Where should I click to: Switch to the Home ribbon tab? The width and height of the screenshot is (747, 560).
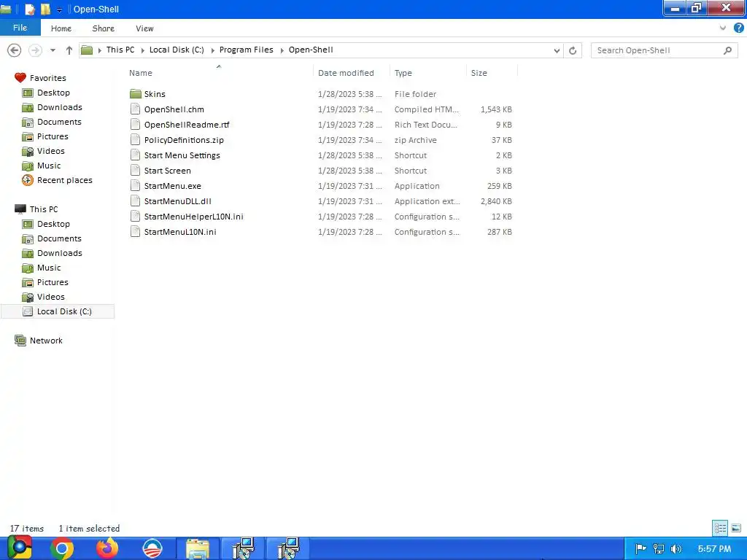pyautogui.click(x=61, y=28)
